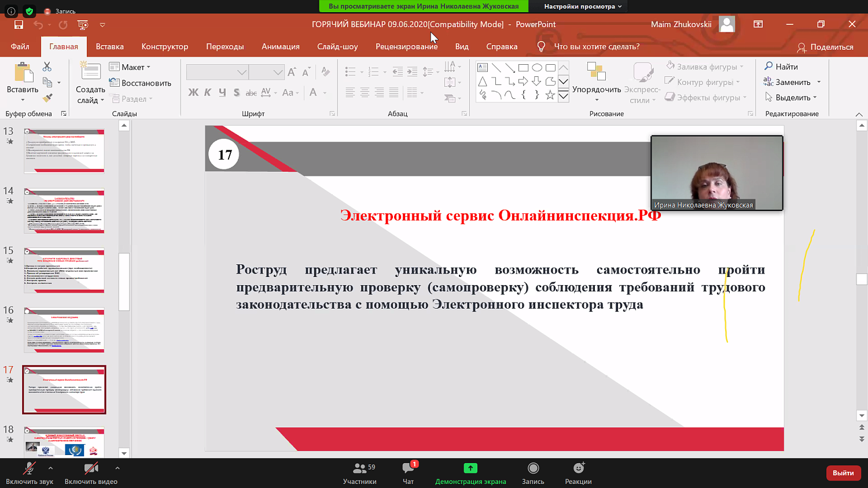Click the New Slide (Создать слайд) icon
This screenshot has height=488, width=868.
tap(90, 72)
